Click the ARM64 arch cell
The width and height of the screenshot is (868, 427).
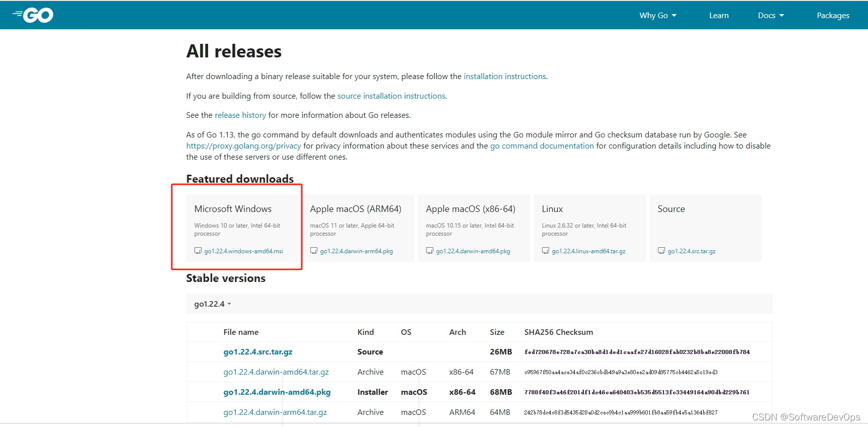[462, 412]
